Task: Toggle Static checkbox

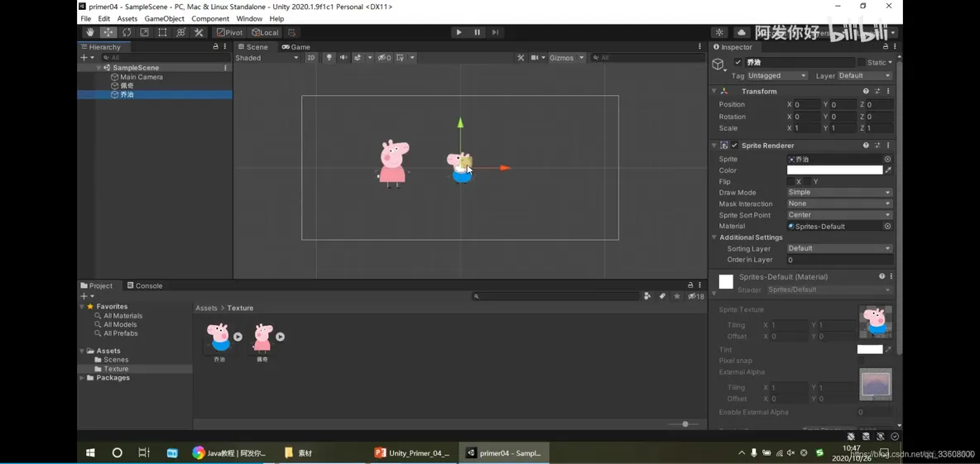Action: pyautogui.click(x=862, y=63)
